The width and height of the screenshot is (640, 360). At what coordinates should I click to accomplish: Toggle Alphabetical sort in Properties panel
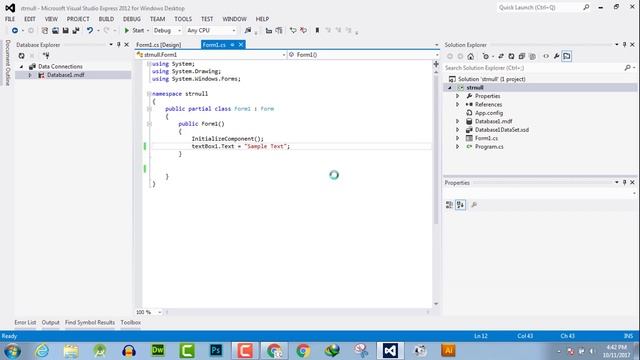click(x=460, y=205)
